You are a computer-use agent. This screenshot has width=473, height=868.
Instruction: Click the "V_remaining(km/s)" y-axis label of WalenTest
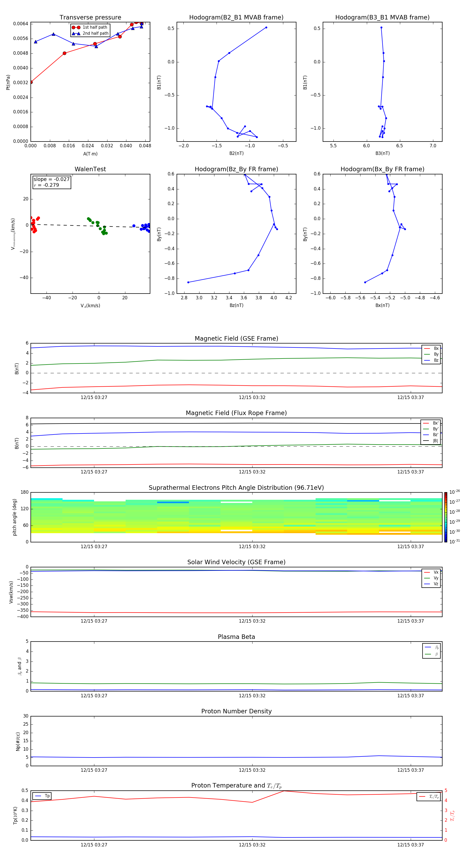click(13, 234)
